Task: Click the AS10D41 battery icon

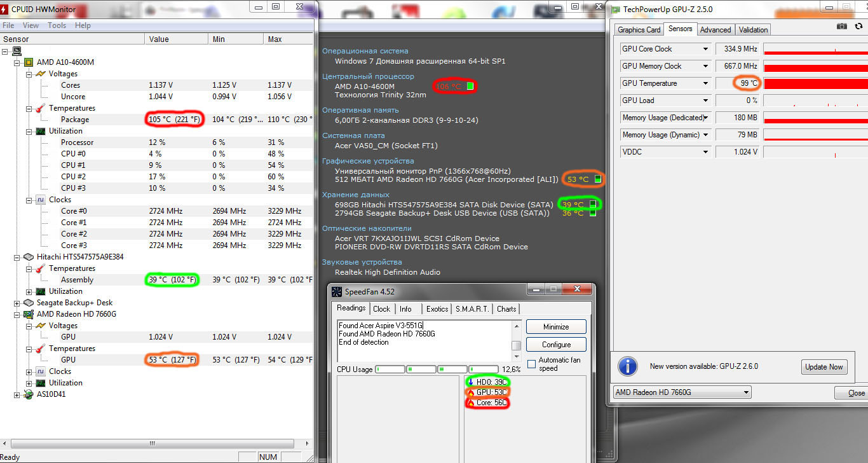Action: coord(29,394)
